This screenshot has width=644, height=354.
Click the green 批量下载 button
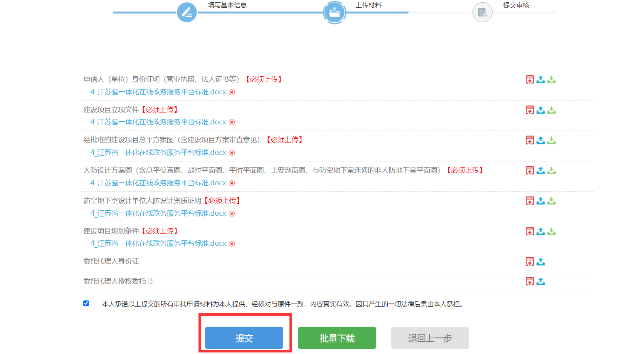[x=337, y=338]
